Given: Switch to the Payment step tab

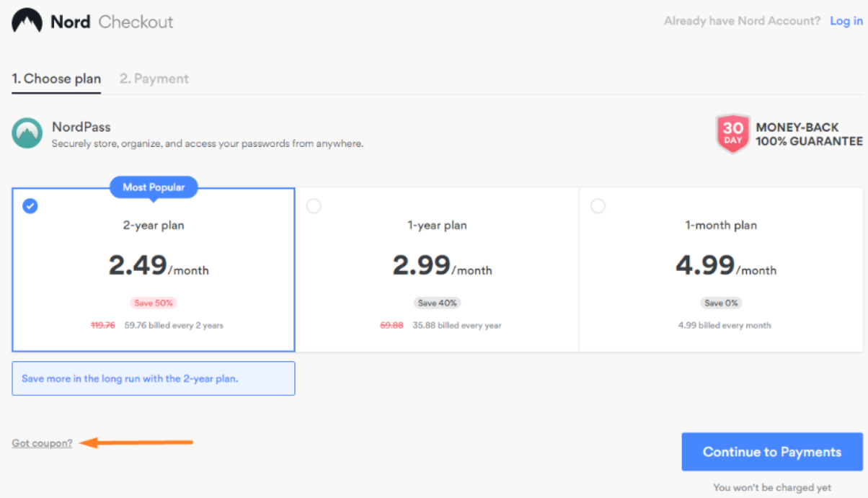Looking at the screenshot, I should tap(154, 79).
